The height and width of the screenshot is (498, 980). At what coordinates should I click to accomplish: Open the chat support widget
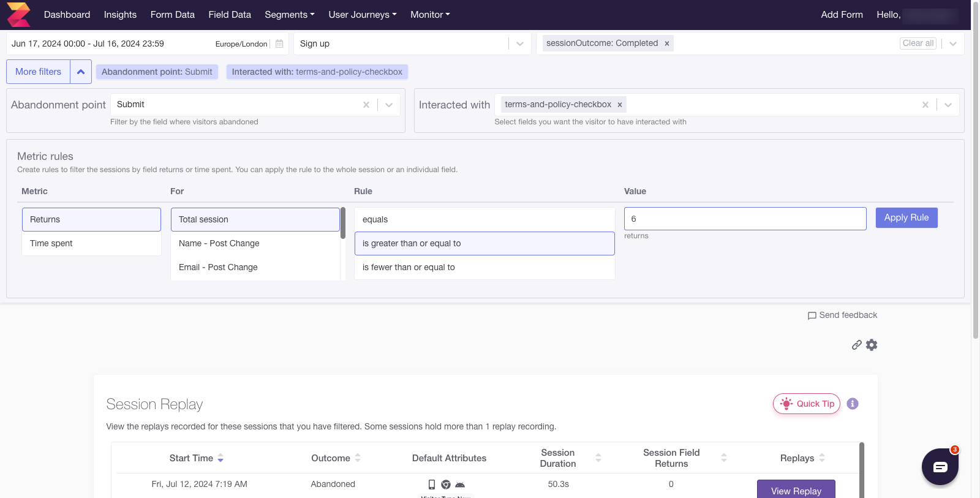tap(940, 467)
